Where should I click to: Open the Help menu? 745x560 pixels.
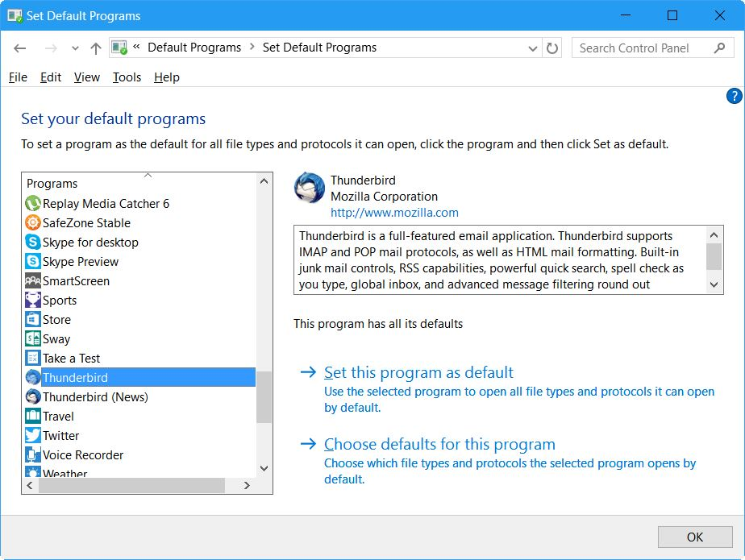point(167,77)
